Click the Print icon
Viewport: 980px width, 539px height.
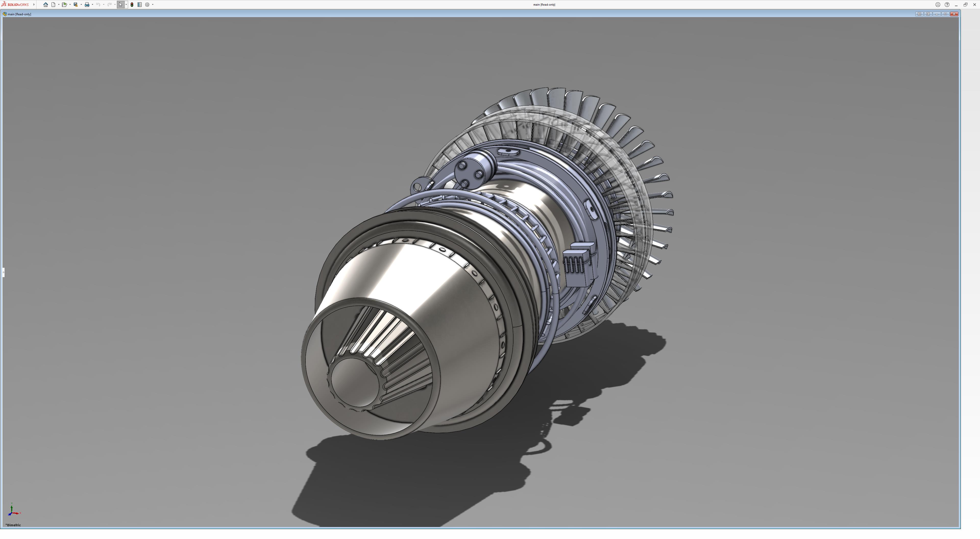click(87, 5)
